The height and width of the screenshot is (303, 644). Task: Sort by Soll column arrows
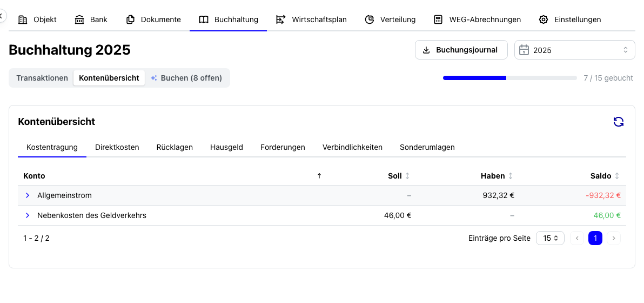point(407,176)
